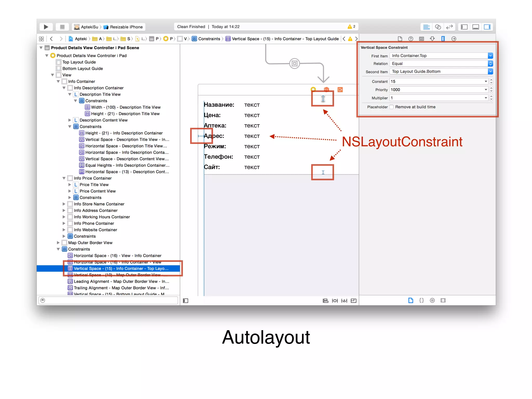Collapse the Product Details View Controller scene

pyautogui.click(x=41, y=48)
